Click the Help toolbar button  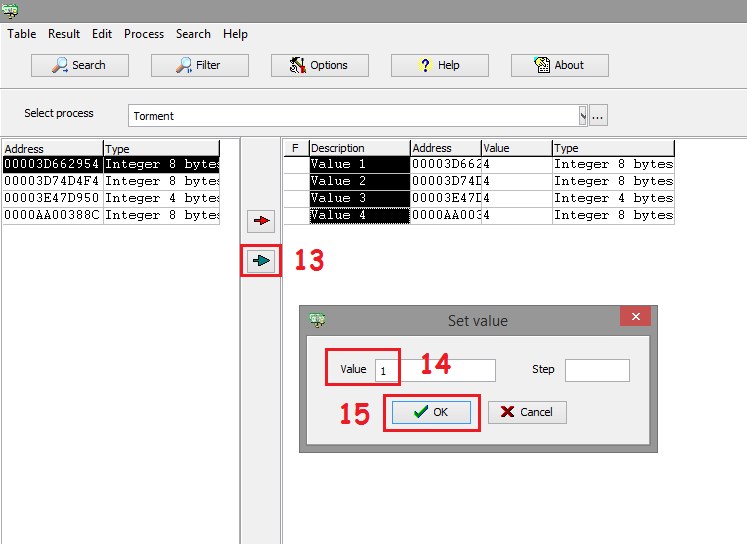point(440,65)
